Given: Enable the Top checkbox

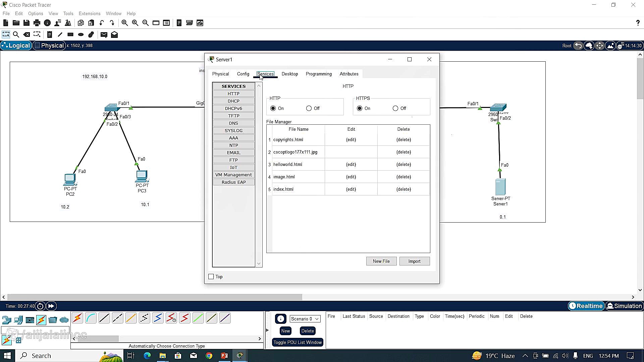Looking at the screenshot, I should pyautogui.click(x=211, y=277).
